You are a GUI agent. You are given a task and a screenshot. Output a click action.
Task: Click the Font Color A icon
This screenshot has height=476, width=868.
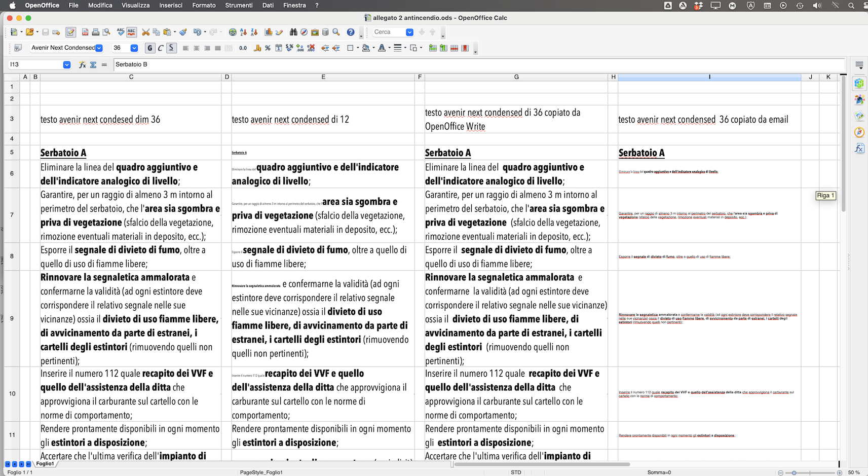click(382, 48)
